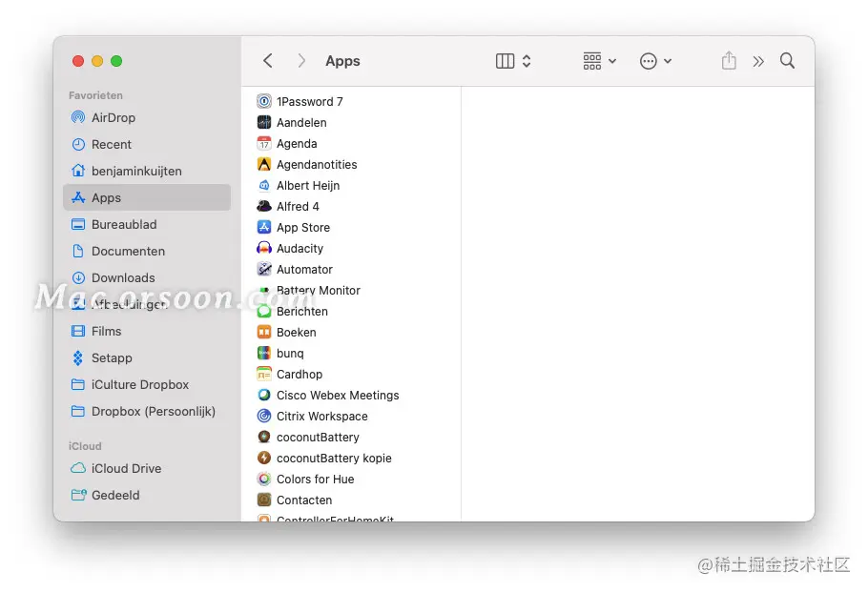Select the Colors for Hue icon

point(264,480)
